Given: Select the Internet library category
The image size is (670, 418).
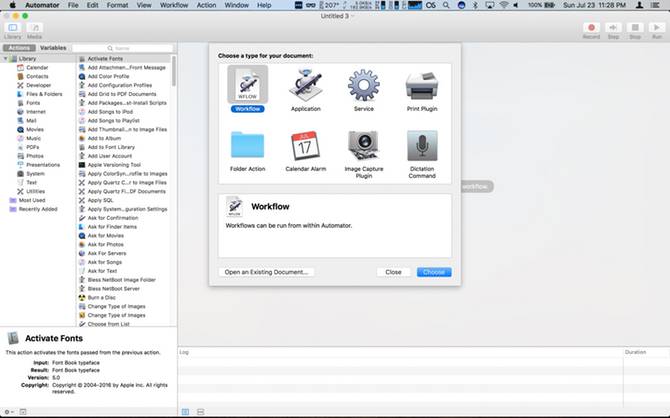Looking at the screenshot, I should 35,112.
